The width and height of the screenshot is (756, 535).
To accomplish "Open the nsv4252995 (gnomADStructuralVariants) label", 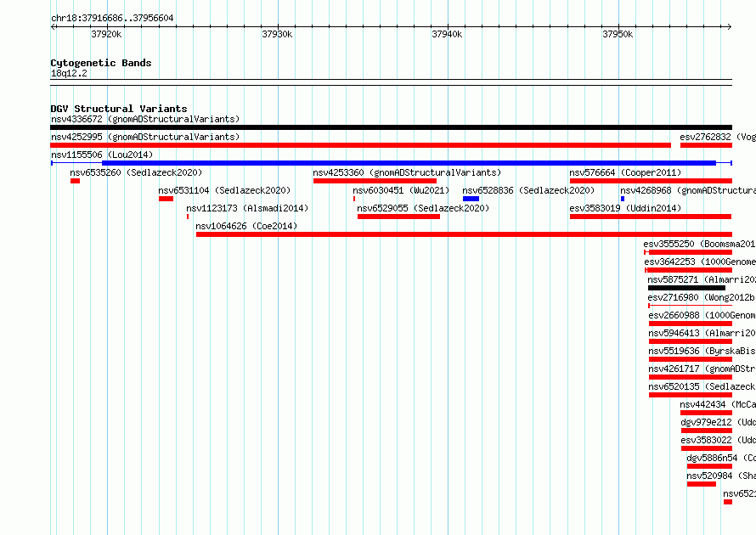I will click(145, 137).
